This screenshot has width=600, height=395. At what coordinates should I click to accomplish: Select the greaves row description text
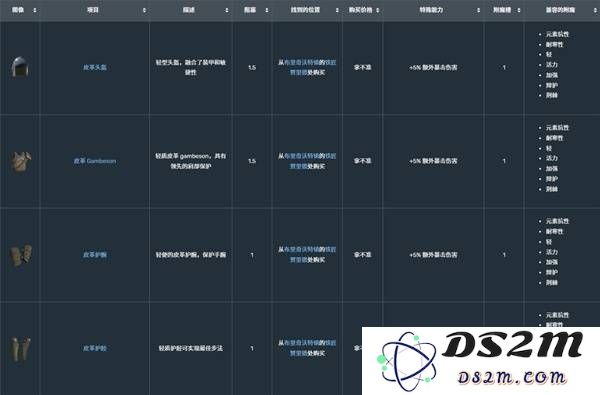point(191,348)
